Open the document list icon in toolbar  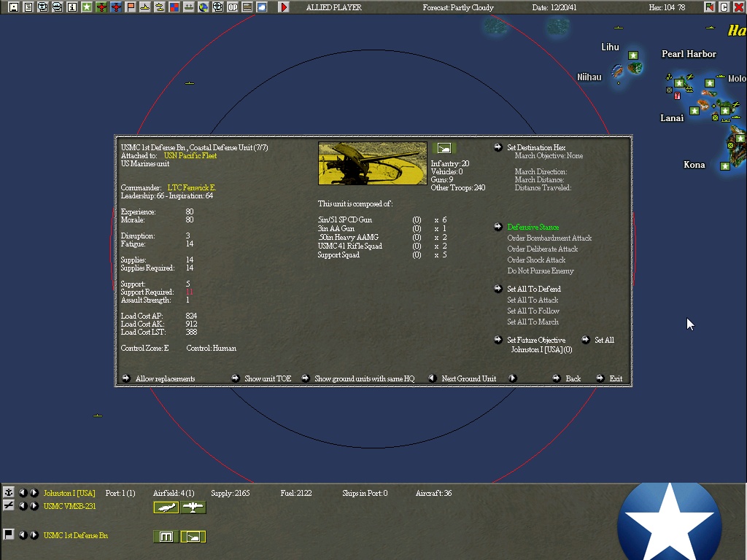point(28,7)
